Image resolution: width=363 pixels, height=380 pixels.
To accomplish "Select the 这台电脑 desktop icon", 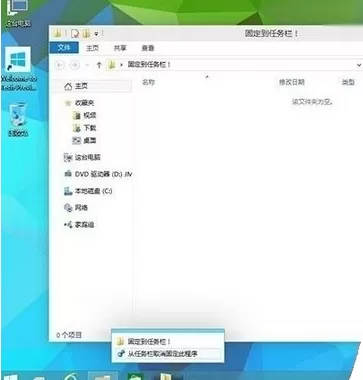I will pos(18,14).
